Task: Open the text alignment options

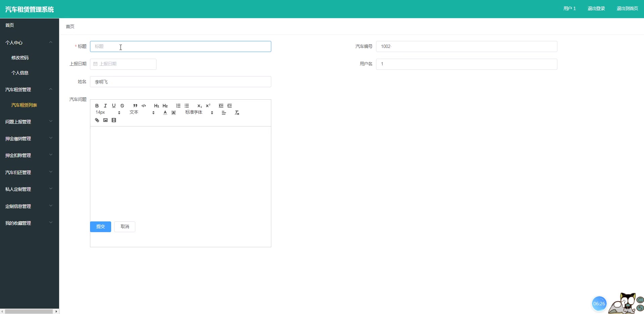Action: pyautogui.click(x=224, y=113)
